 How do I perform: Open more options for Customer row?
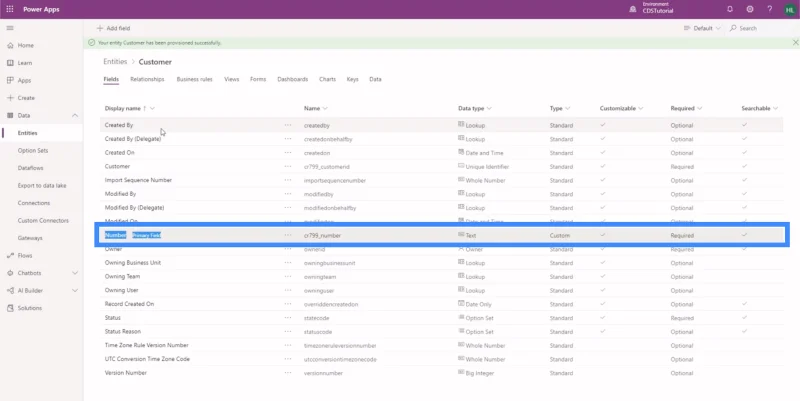[x=288, y=166]
